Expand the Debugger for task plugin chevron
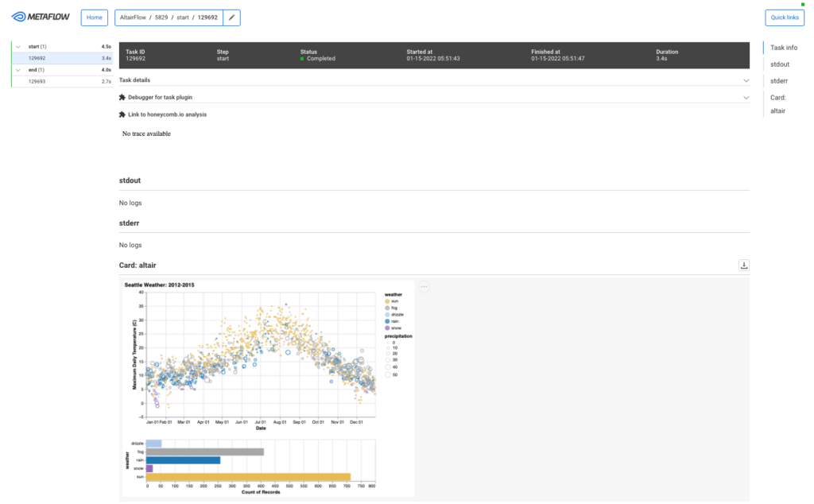The image size is (814, 504). [746, 98]
